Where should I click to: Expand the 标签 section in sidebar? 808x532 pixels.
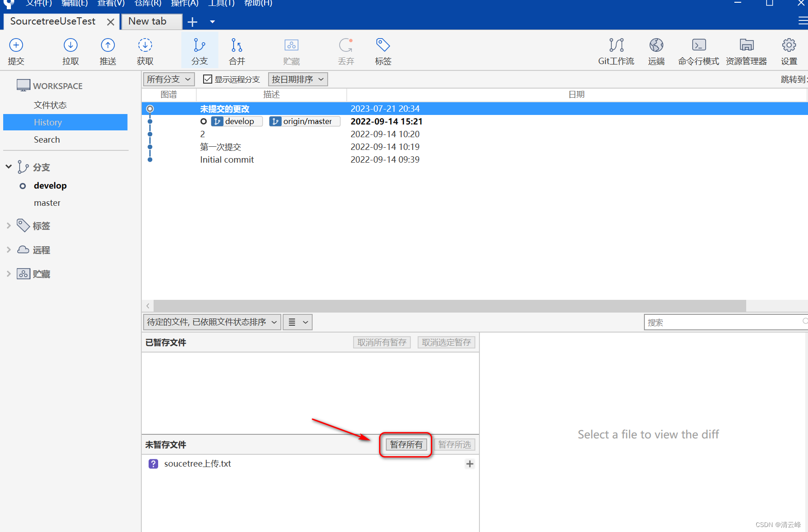9,225
